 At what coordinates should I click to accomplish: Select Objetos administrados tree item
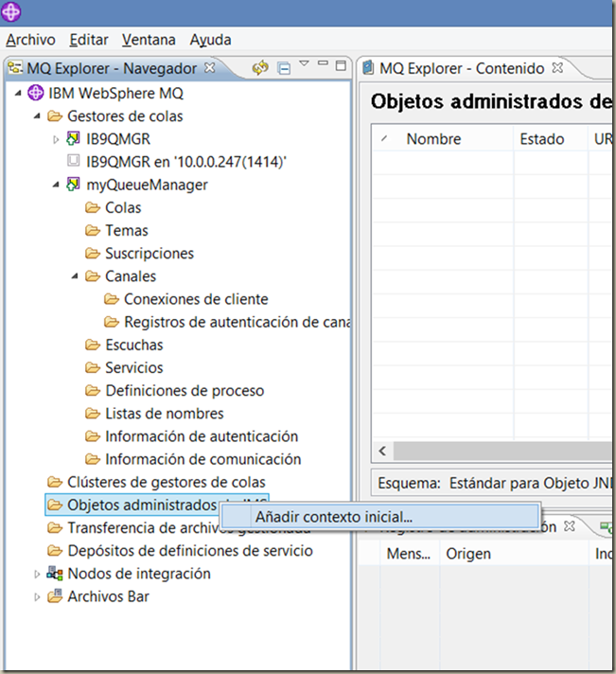point(157,505)
